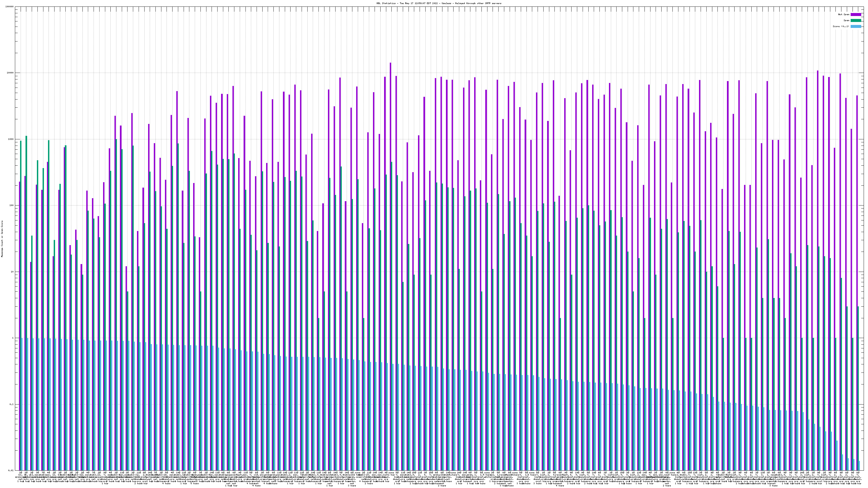Click the green Spam legend swatch

point(856,21)
